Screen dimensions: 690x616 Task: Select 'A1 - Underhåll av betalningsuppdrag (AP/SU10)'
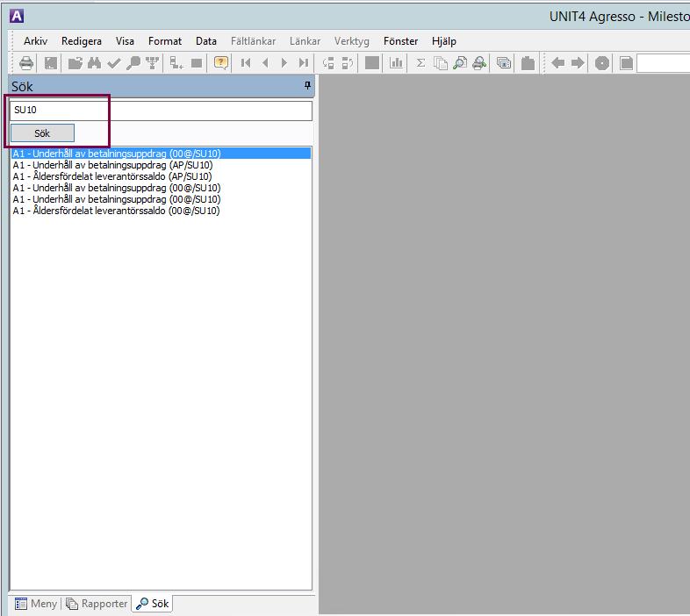pos(112,165)
